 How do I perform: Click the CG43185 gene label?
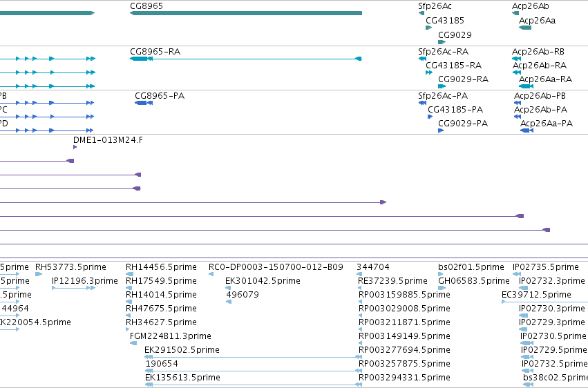tap(445, 21)
